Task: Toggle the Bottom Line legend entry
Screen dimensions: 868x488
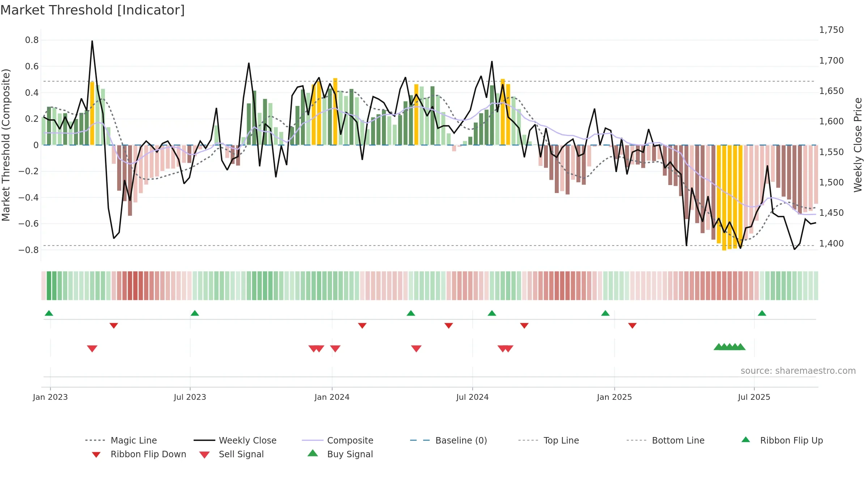Action: [x=665, y=440]
